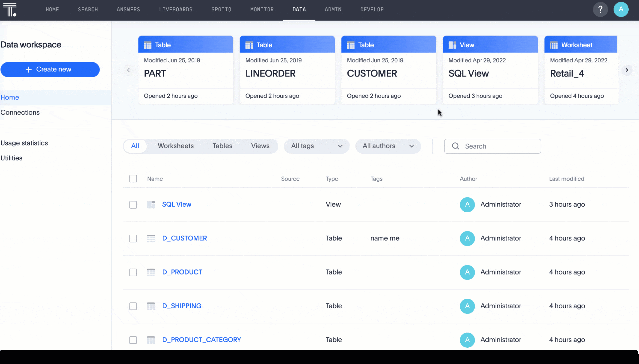The width and height of the screenshot is (639, 364).
Task: Switch to the Liveboards menu
Action: point(175,9)
